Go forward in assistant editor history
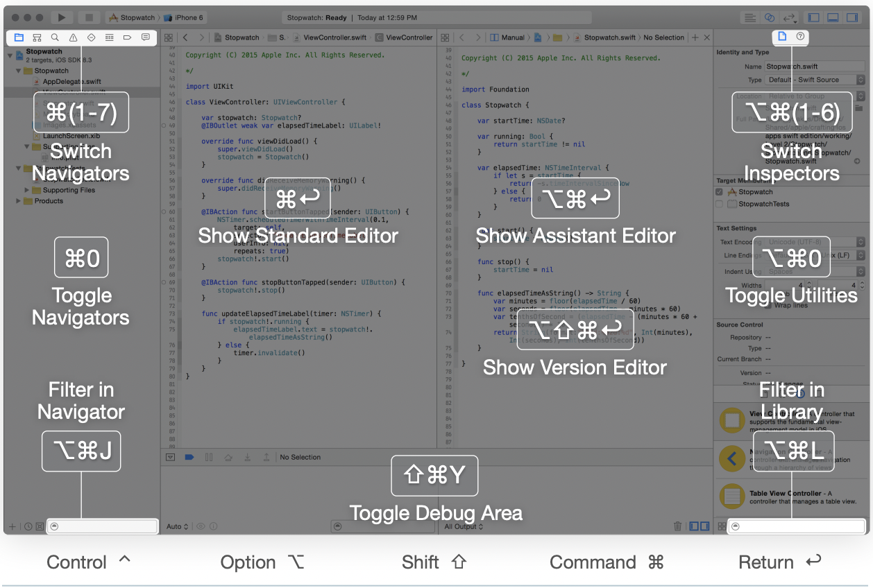The height and width of the screenshot is (588, 873). coord(478,37)
